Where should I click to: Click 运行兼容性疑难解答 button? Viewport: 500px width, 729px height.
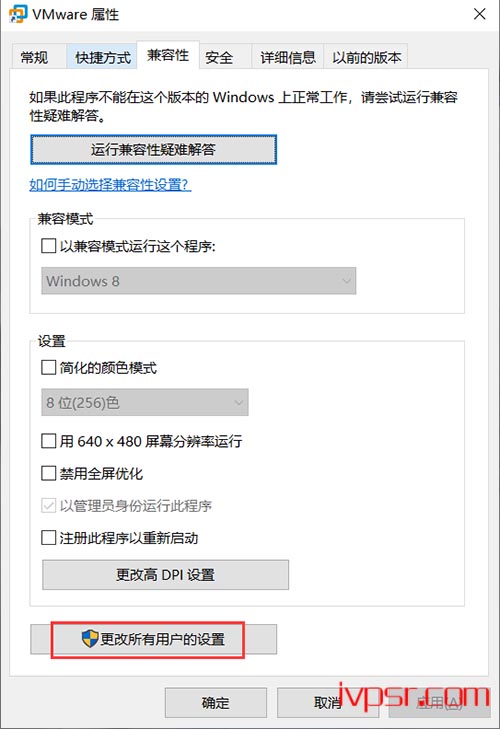click(153, 150)
